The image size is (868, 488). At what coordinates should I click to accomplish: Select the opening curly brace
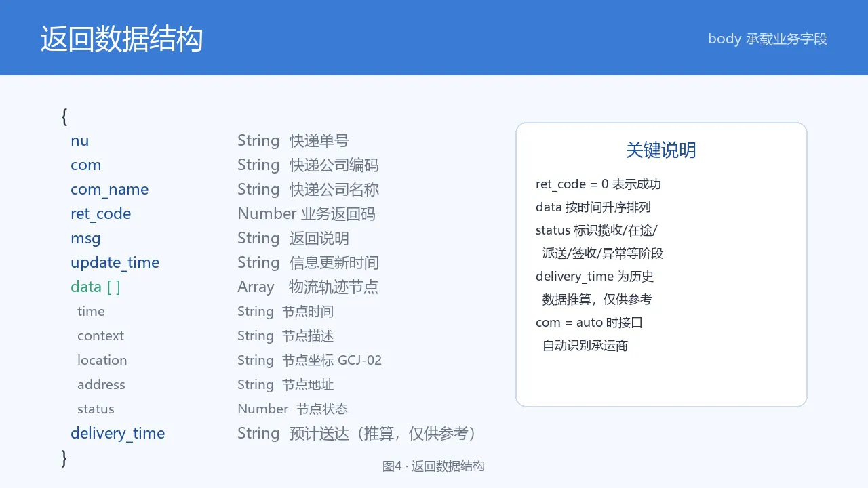pos(64,117)
